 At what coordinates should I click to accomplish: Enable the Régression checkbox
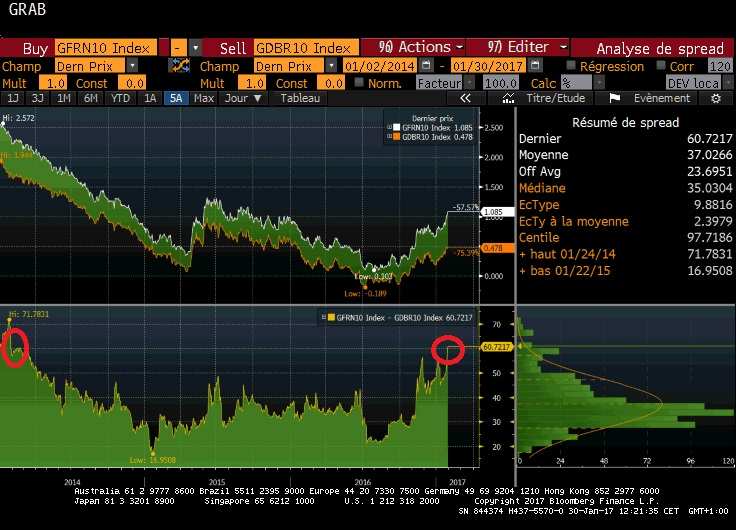[x=569, y=65]
